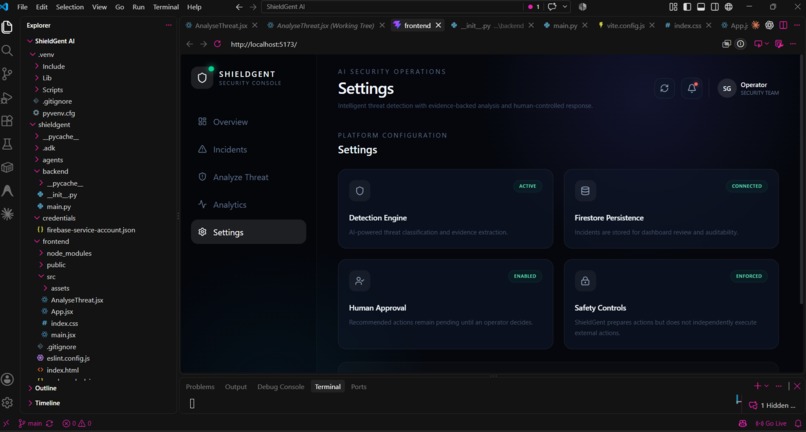Click Firestore Persistence database icon
The image size is (806, 432).
[x=585, y=191]
